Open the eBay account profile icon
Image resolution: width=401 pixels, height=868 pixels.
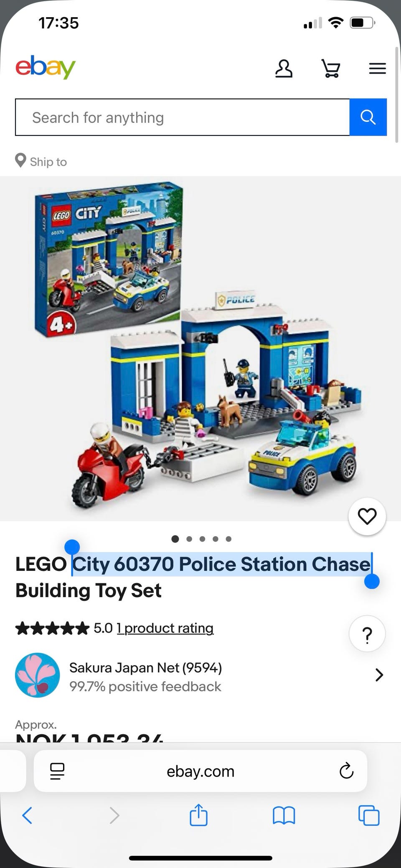pyautogui.click(x=284, y=69)
